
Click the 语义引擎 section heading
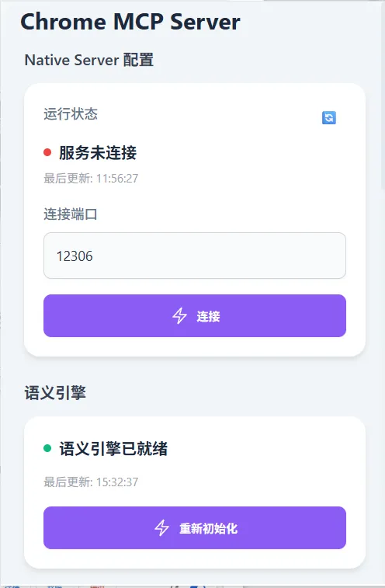(x=55, y=393)
